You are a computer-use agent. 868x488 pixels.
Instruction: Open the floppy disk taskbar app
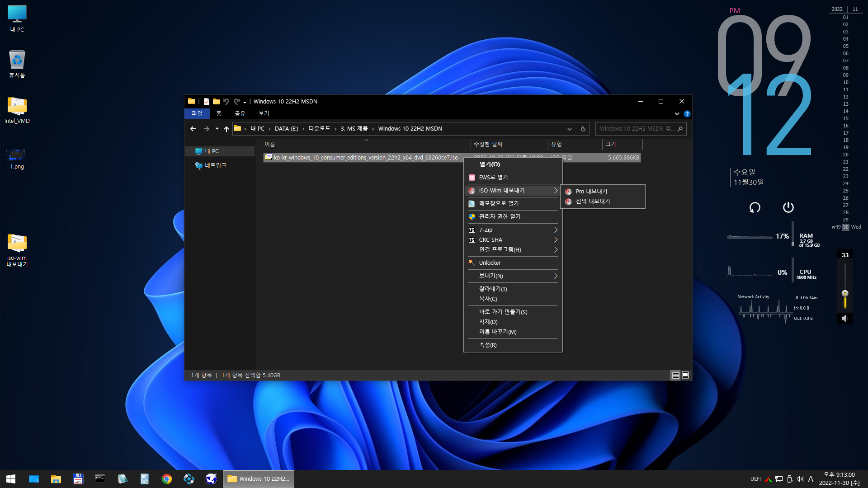[x=78, y=479]
